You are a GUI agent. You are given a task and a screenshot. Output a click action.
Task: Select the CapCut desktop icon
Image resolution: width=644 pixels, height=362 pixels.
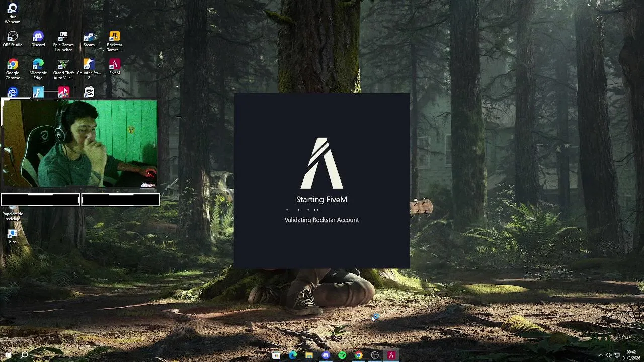(x=89, y=92)
